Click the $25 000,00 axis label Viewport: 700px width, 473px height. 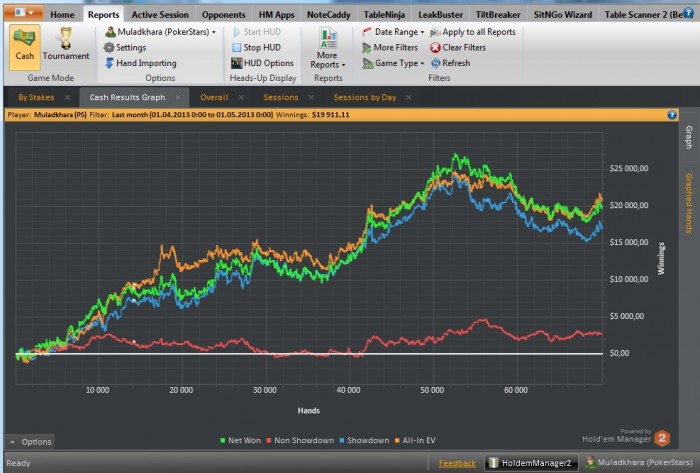629,168
